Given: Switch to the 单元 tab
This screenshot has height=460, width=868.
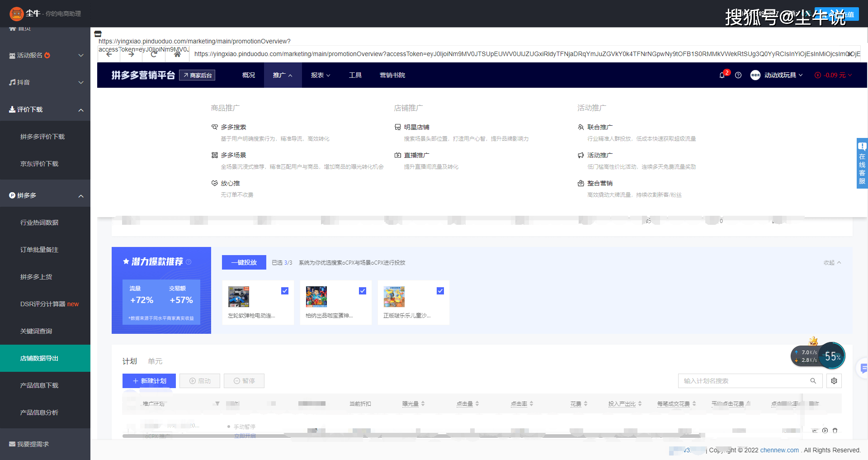Looking at the screenshot, I should (155, 361).
